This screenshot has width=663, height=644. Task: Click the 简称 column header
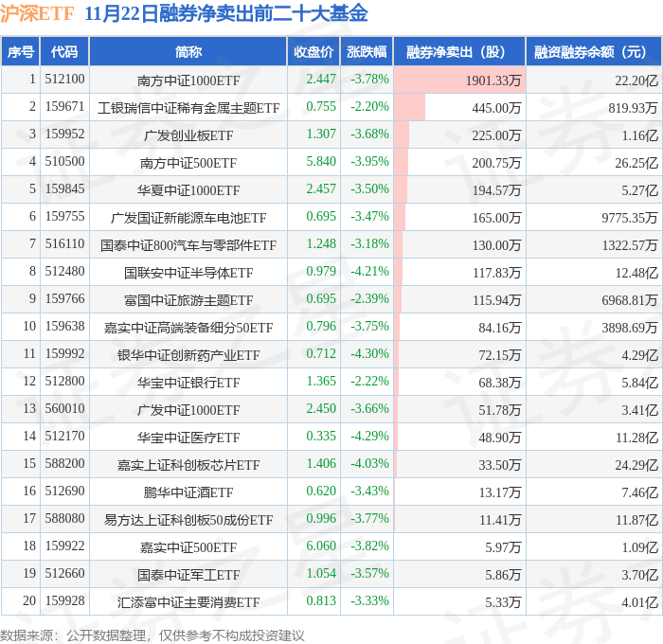tap(188, 52)
